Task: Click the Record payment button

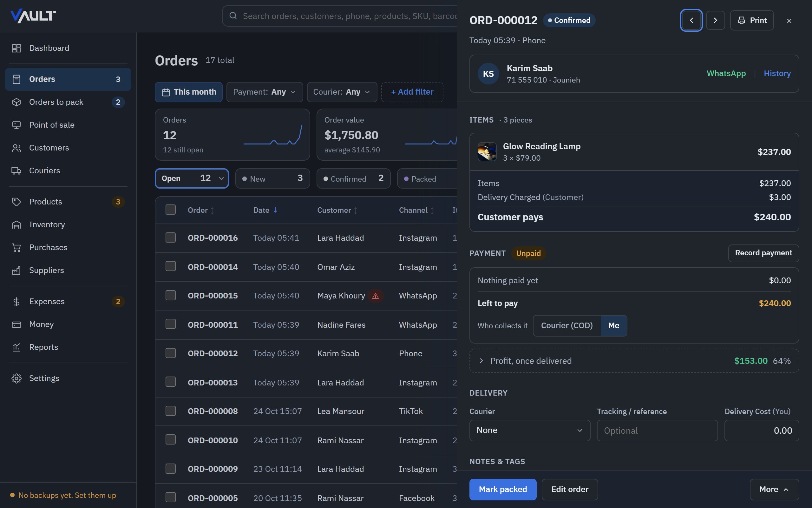Action: click(x=763, y=253)
